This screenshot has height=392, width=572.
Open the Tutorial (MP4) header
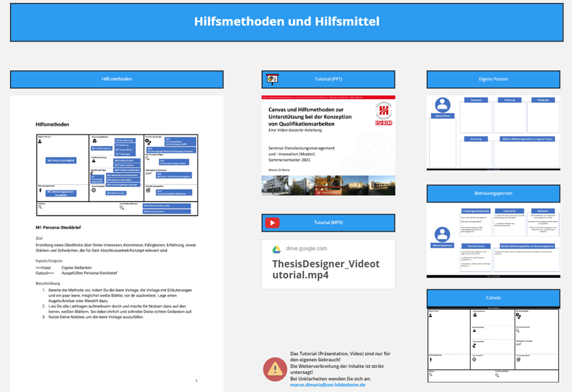point(328,223)
